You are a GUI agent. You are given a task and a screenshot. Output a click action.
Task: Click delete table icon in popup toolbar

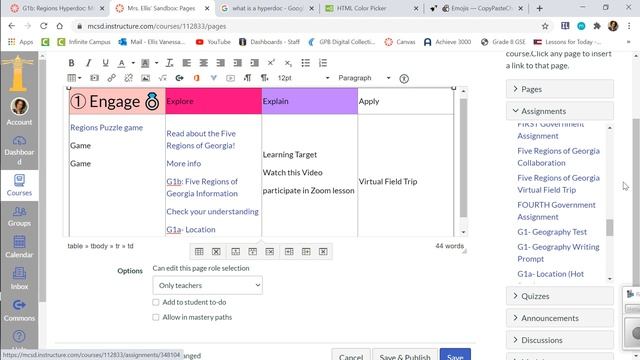216,252
